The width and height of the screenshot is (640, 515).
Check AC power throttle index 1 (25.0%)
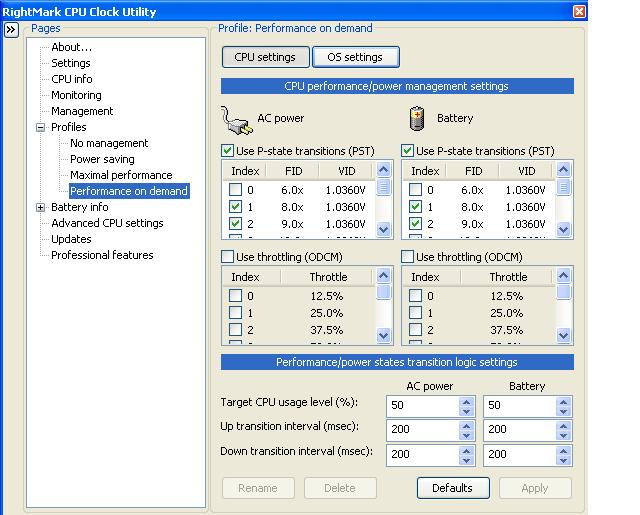coord(236,313)
